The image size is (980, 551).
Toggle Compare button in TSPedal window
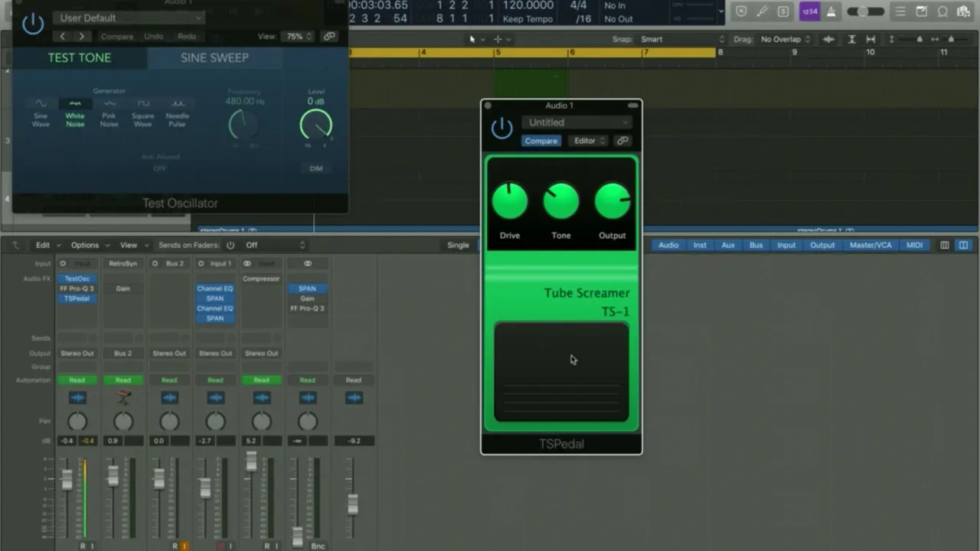pos(541,141)
